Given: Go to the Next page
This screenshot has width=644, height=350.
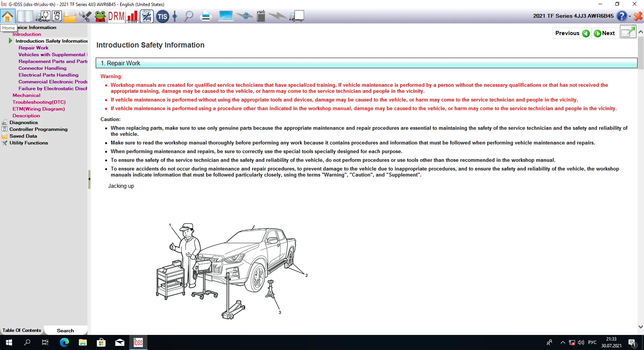Looking at the screenshot, I should coord(605,33).
